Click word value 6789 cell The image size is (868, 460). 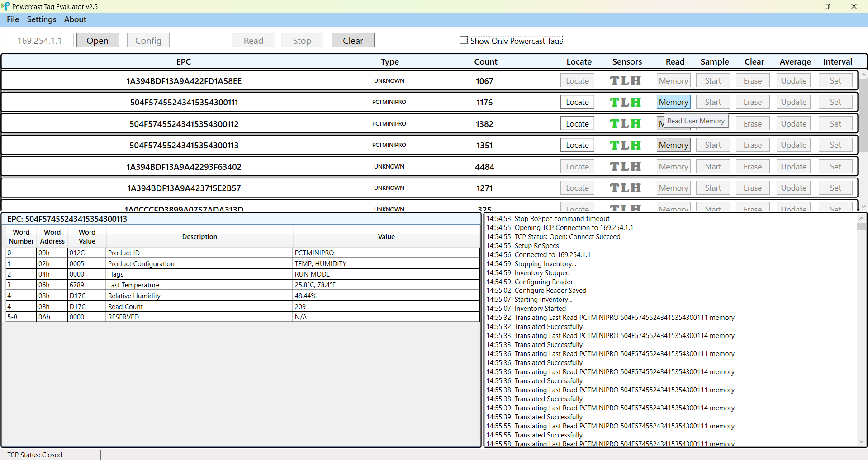tap(87, 285)
